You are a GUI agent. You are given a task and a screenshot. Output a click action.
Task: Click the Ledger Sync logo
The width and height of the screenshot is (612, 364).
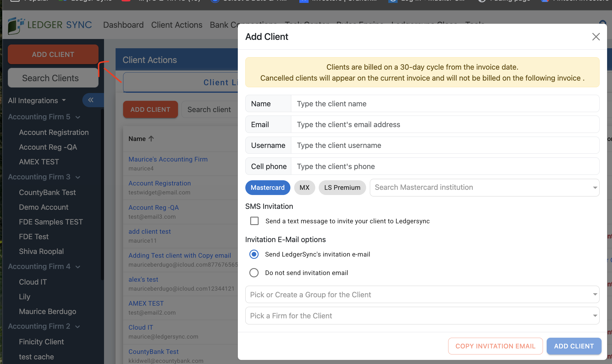[50, 25]
